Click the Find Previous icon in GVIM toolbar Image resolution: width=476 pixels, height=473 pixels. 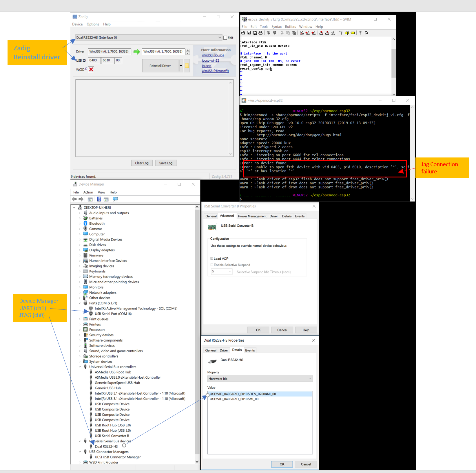[x=313, y=33]
